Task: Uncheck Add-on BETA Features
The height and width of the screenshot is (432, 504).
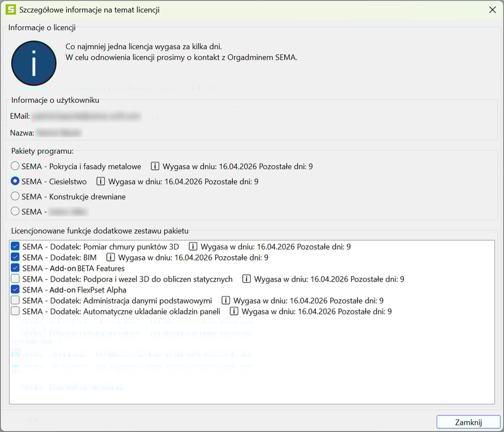Action: coord(15,268)
